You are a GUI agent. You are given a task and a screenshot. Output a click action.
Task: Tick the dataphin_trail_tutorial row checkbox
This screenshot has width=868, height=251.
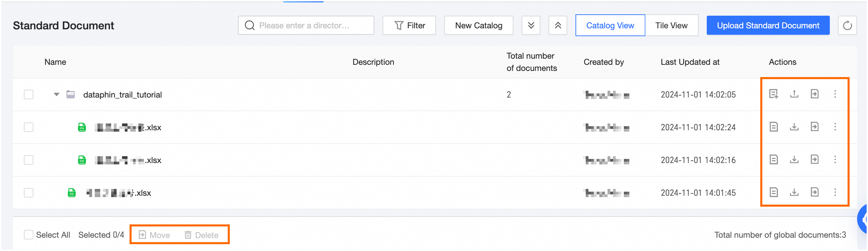[x=29, y=94]
